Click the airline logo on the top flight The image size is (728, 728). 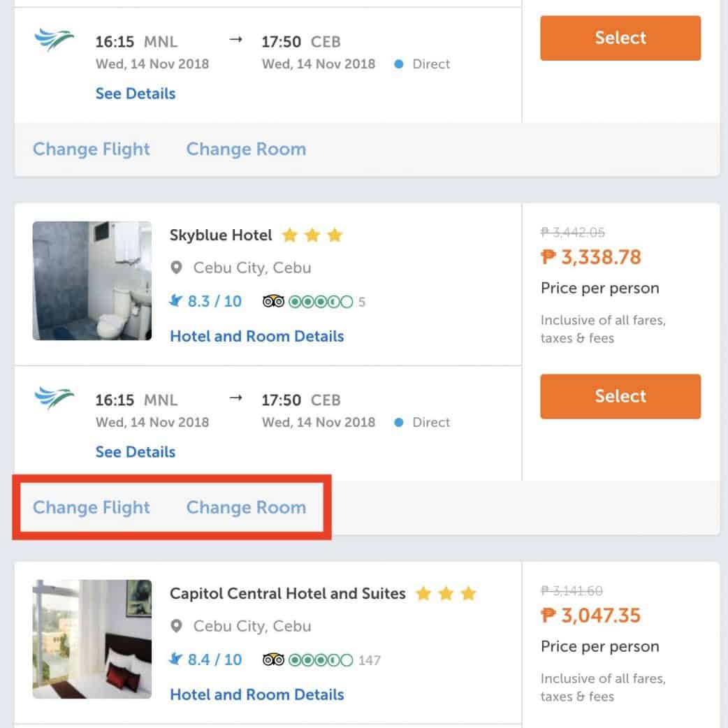[54, 40]
